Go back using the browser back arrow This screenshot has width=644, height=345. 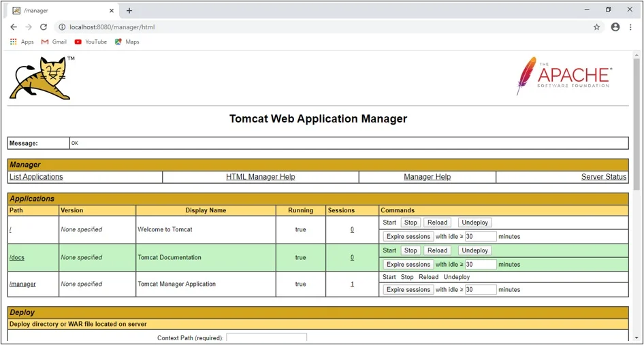[14, 27]
